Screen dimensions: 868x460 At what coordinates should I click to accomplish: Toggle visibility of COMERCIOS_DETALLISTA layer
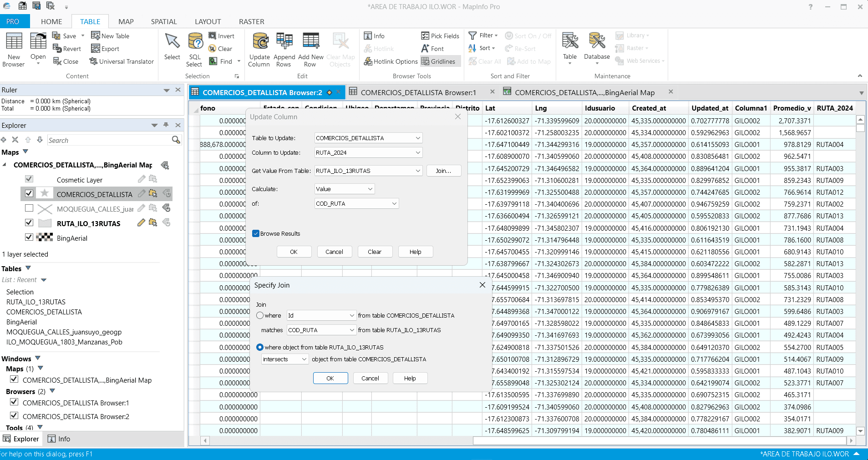29,193
